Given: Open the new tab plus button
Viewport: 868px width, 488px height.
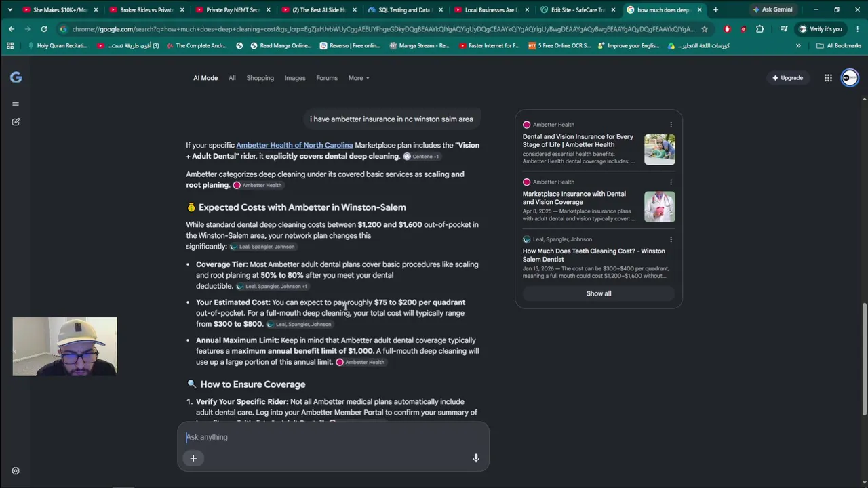Looking at the screenshot, I should pos(715,9).
